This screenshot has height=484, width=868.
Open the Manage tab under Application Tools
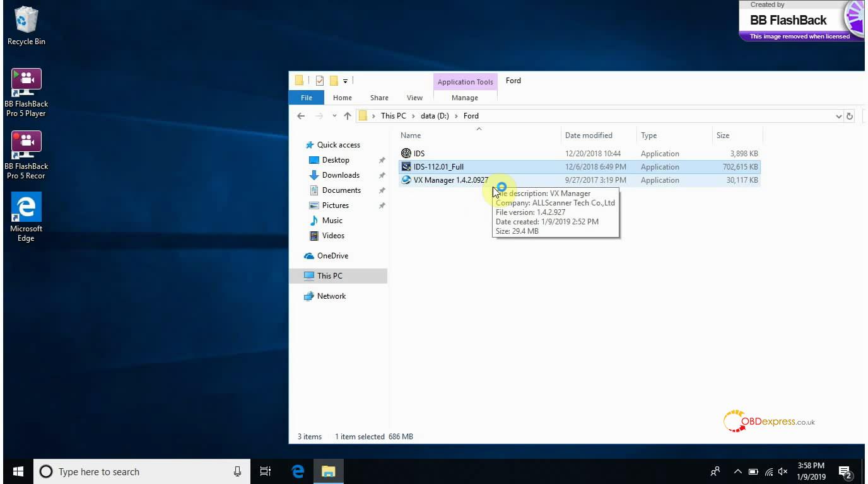(465, 98)
